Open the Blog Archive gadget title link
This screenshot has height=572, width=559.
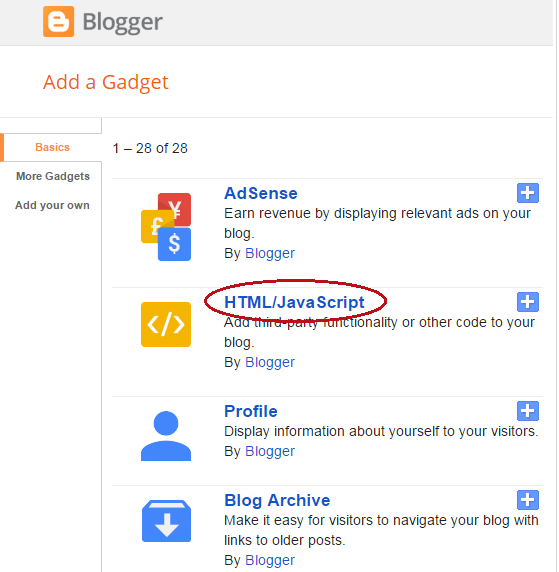[277, 500]
